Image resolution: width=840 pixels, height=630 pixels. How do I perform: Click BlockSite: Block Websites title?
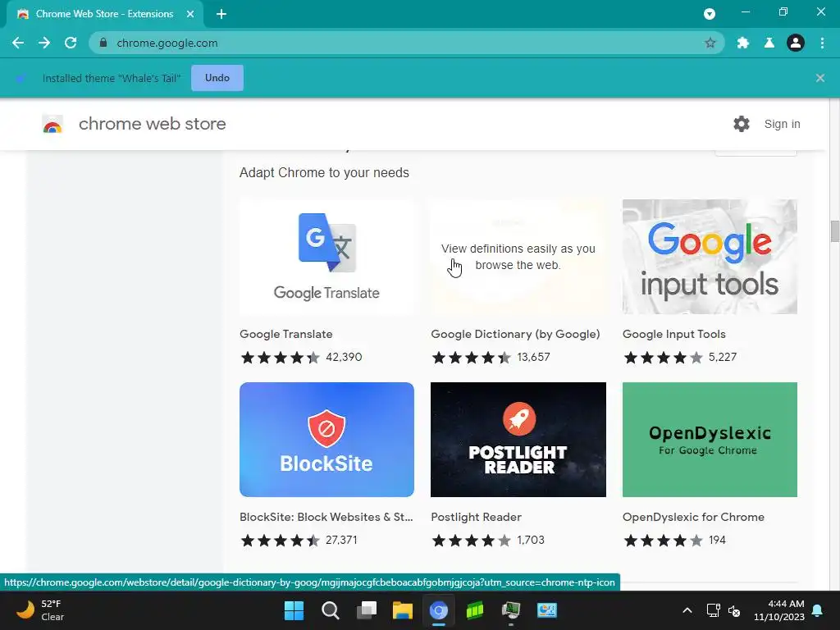pyautogui.click(x=326, y=517)
